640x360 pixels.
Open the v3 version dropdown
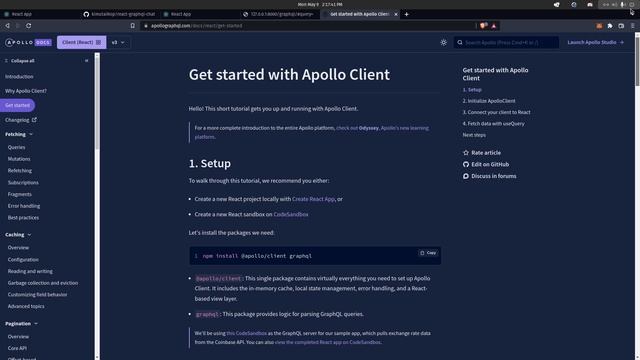(118, 42)
